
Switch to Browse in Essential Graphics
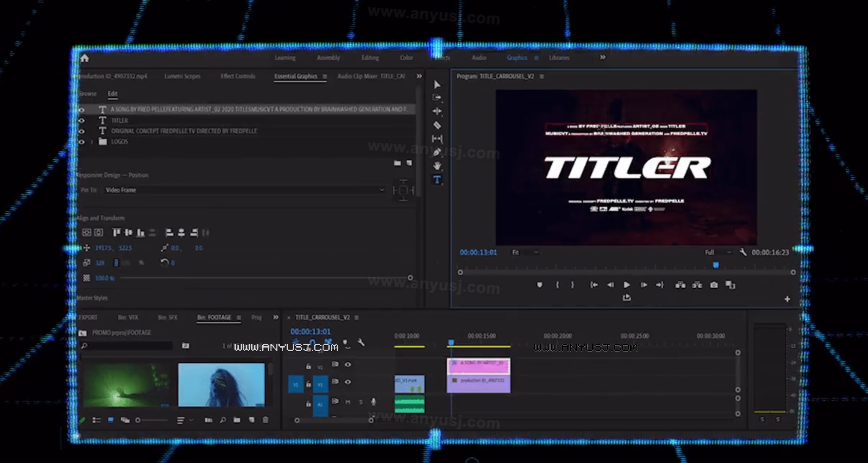[88, 93]
